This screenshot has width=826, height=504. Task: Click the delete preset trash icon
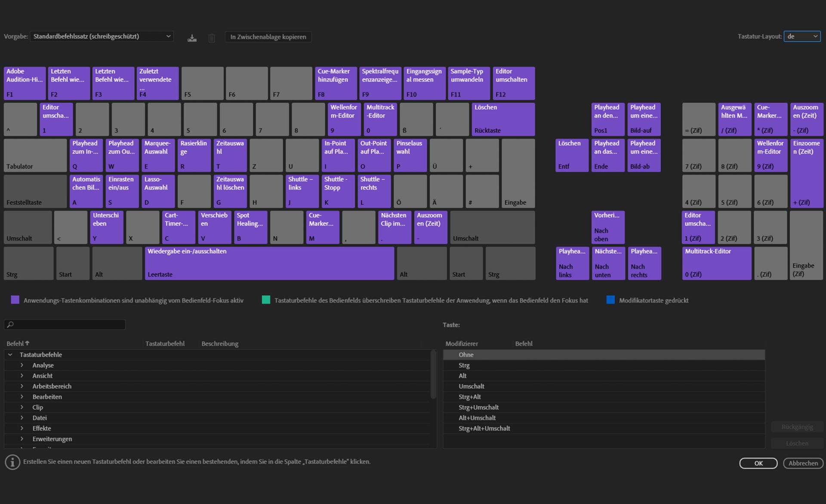(212, 38)
